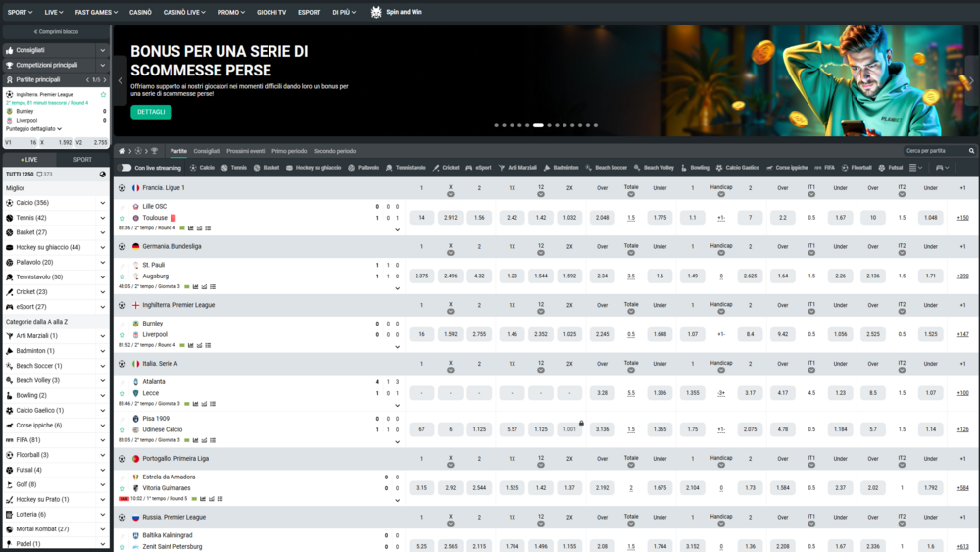This screenshot has width=980, height=552.
Task: Expand more markets under Lille OSC match
Action: [x=397, y=230]
